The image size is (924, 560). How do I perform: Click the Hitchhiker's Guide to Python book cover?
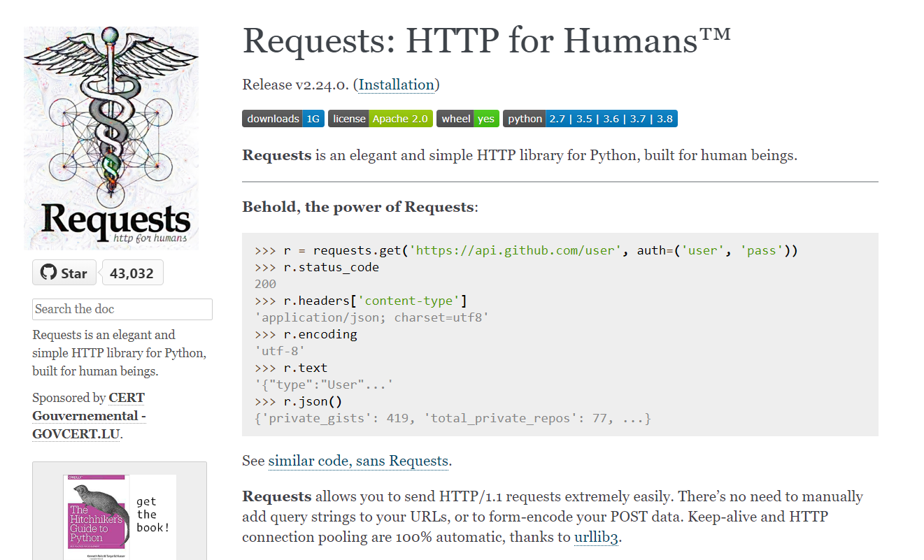[97, 517]
